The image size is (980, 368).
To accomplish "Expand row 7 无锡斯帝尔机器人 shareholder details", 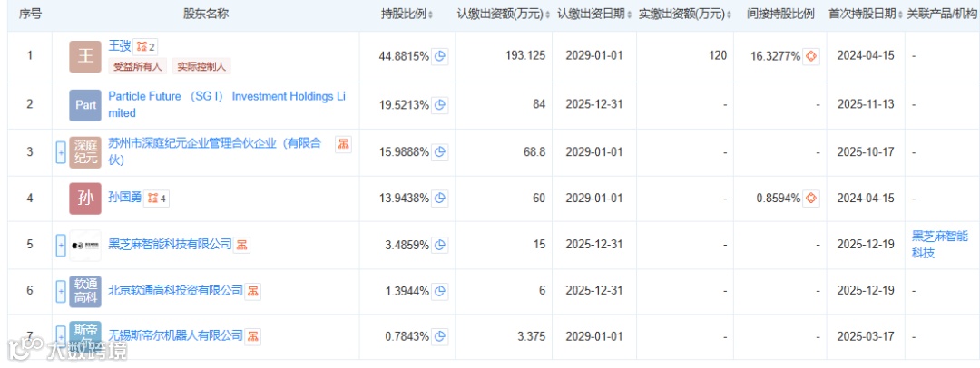I will coord(61,336).
